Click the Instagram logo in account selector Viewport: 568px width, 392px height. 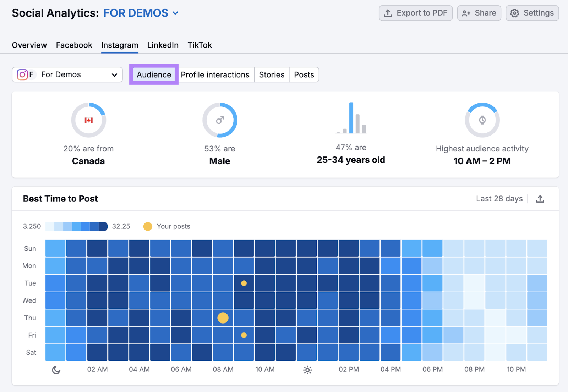(22, 74)
